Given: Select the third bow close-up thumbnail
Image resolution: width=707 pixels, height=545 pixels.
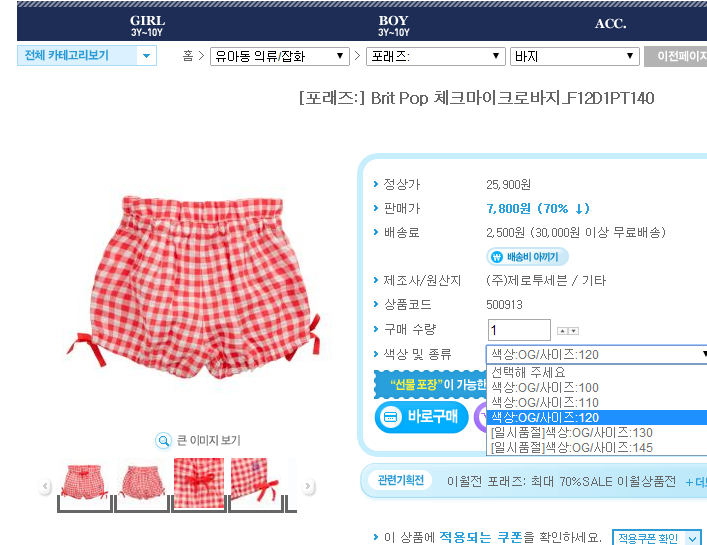Looking at the screenshot, I should 199,483.
